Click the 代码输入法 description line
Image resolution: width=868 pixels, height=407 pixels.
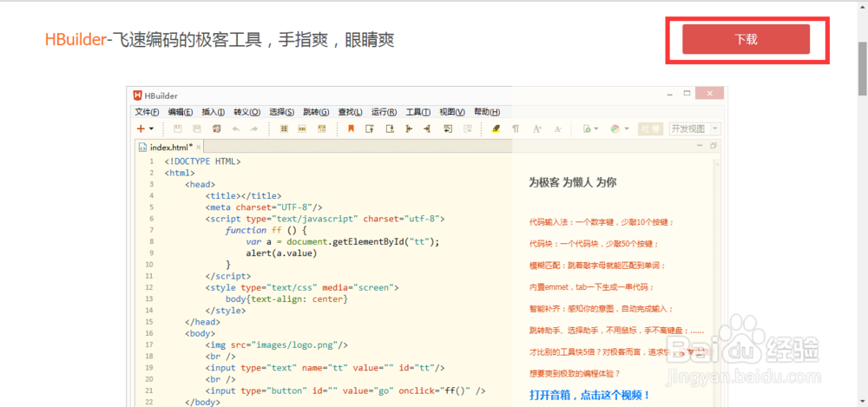click(602, 222)
